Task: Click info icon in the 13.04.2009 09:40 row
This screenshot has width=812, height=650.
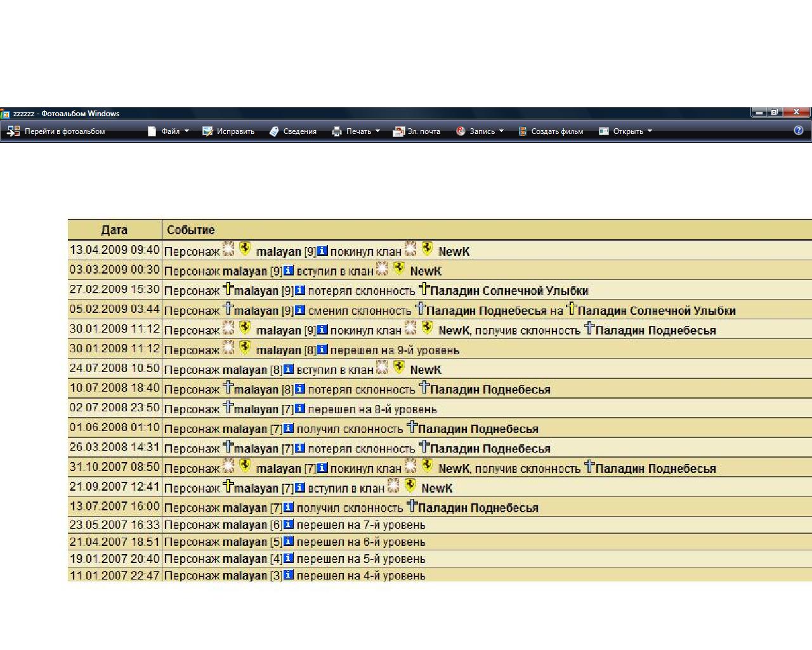Action: [322, 251]
